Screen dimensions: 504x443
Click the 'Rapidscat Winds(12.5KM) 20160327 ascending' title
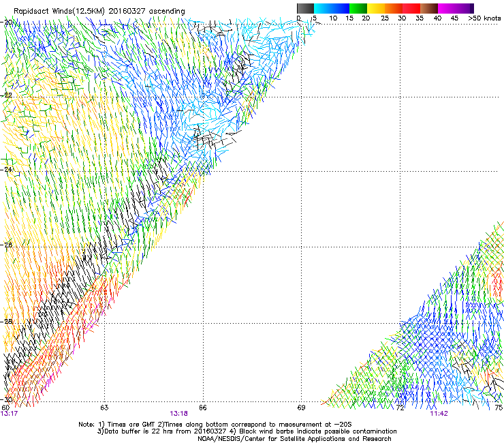[99, 12]
